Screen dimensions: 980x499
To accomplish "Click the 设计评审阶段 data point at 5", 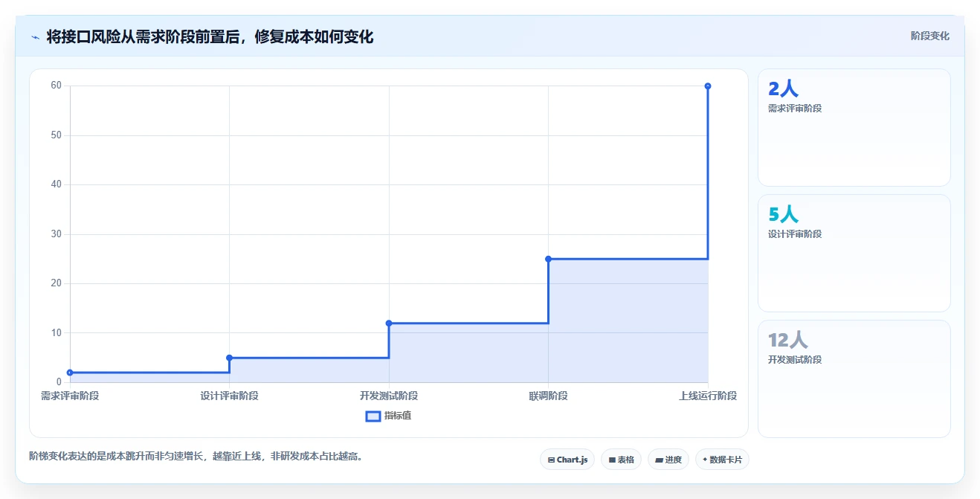I will tap(229, 358).
